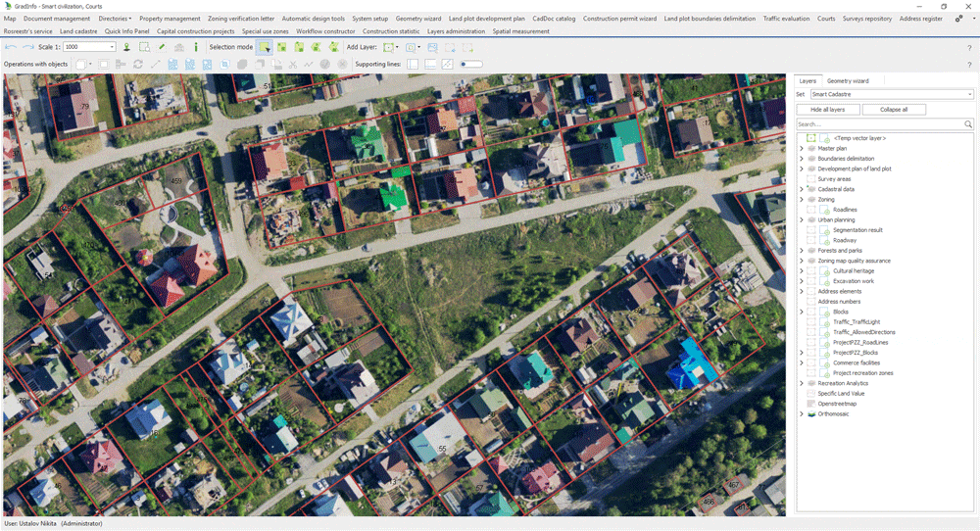Viewport: 980px width, 531px height.
Task: Toggle visibility of Roadlines layer
Action: (x=811, y=210)
